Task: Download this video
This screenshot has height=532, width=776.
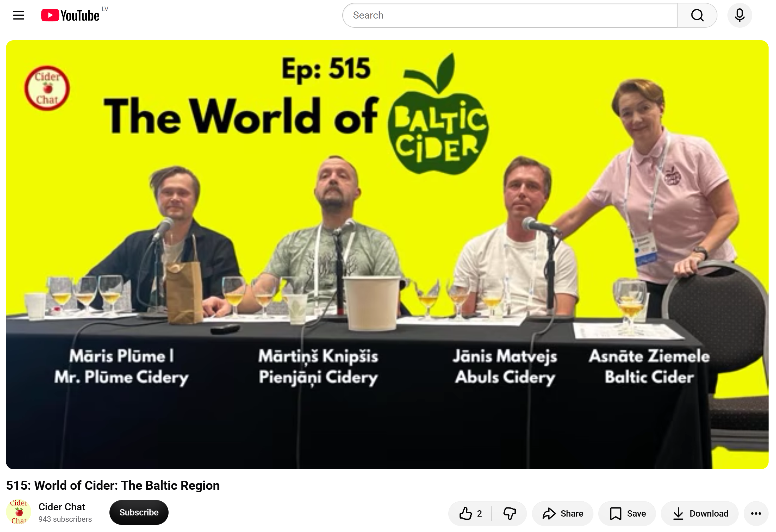Action: click(700, 513)
